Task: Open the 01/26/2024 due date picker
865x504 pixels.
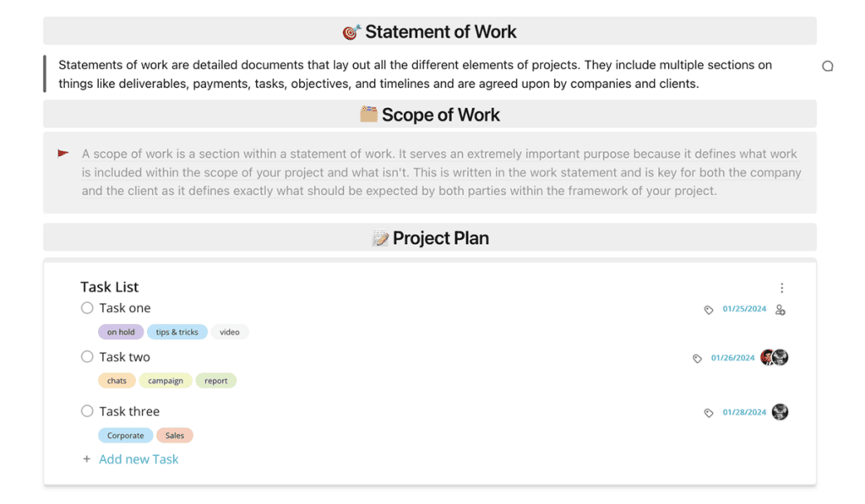Action: pyautogui.click(x=732, y=358)
